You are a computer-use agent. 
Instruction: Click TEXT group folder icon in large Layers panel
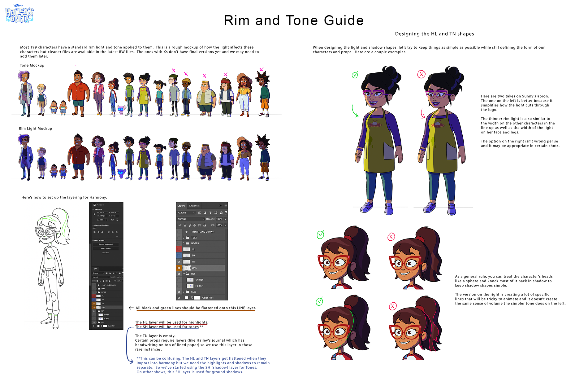tap(187, 238)
